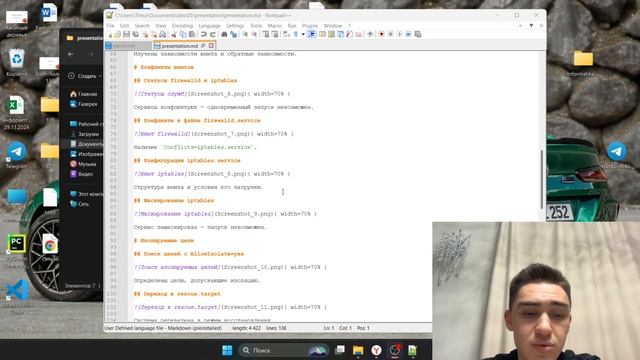Toggle the indent guide toolbar button

point(312,34)
